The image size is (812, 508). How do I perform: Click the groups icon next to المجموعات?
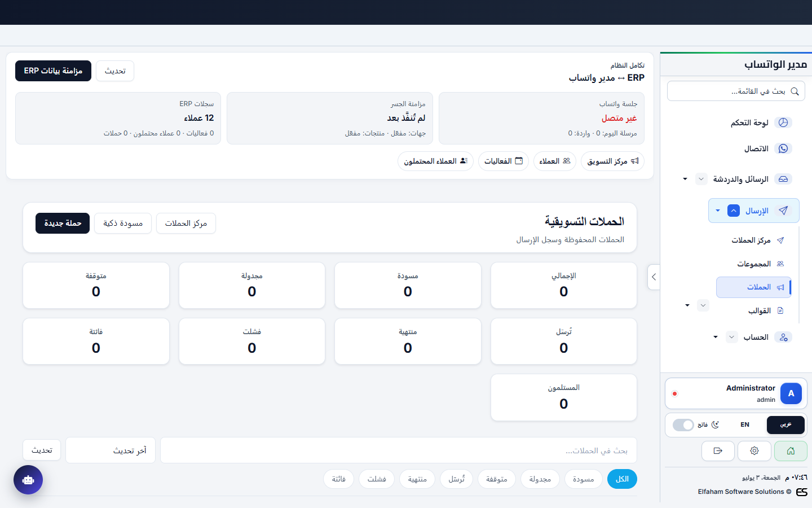click(x=780, y=264)
